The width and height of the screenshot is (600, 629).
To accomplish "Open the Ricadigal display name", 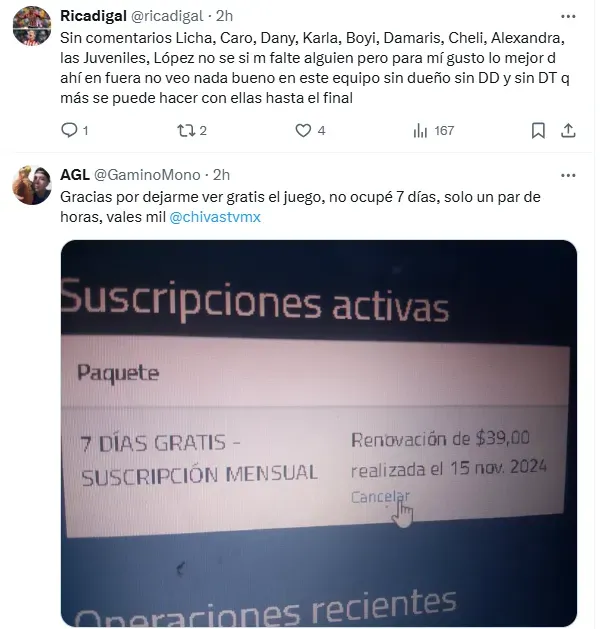I will coord(93,16).
